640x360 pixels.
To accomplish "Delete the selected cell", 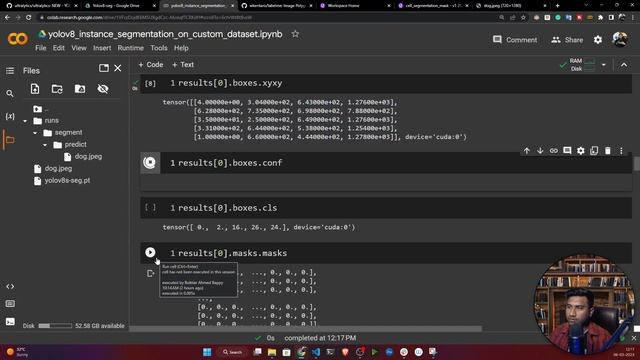I will [x=607, y=151].
